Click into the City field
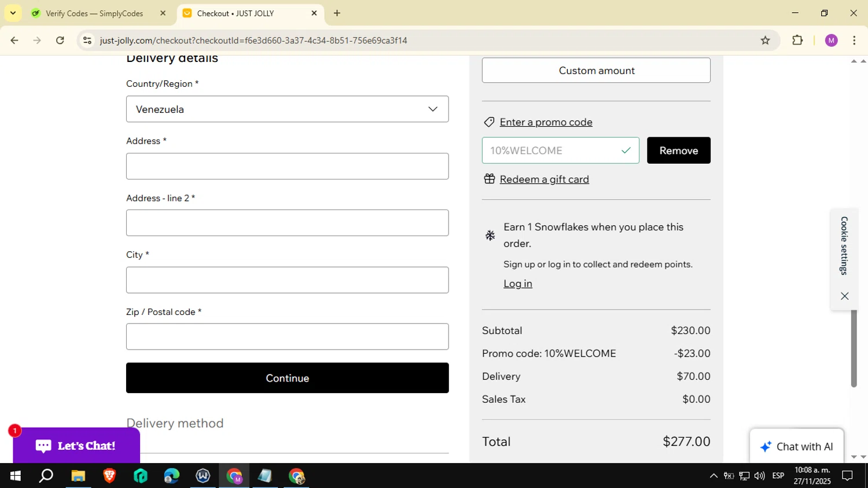Image resolution: width=868 pixels, height=488 pixels. click(287, 280)
